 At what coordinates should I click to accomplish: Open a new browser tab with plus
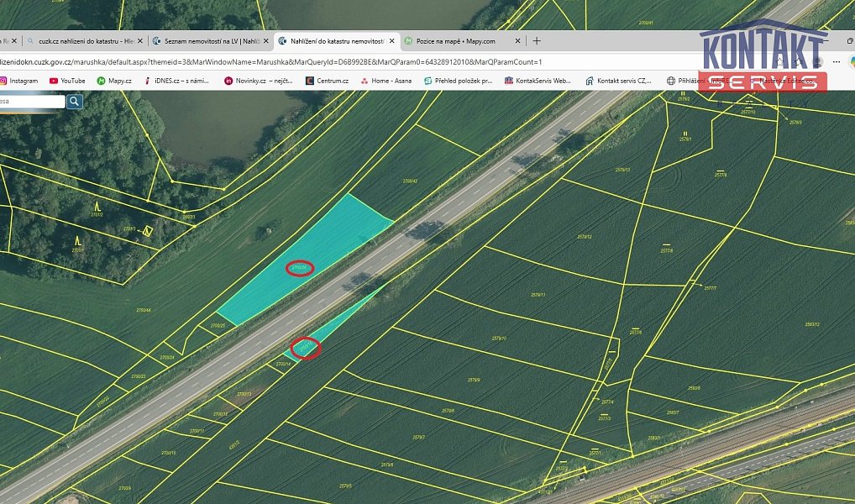[537, 41]
